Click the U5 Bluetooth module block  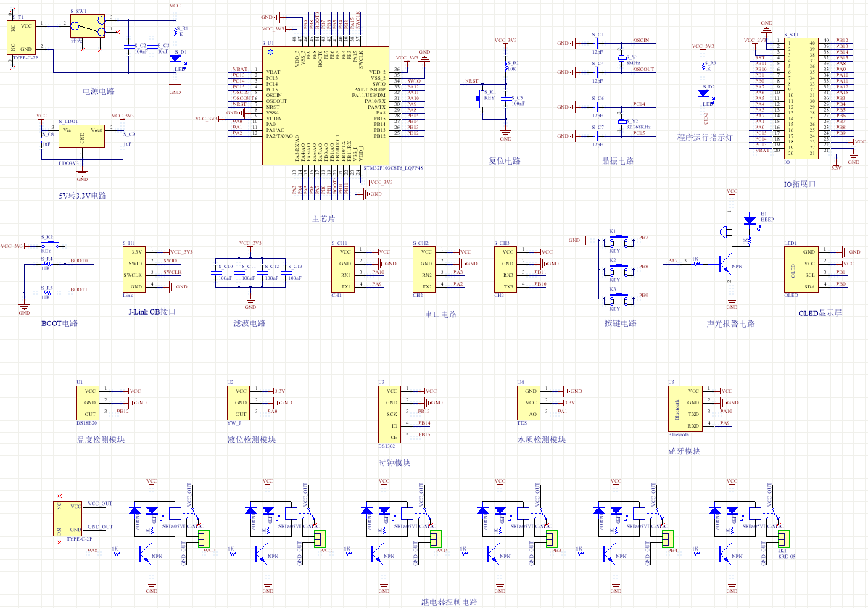tap(685, 409)
